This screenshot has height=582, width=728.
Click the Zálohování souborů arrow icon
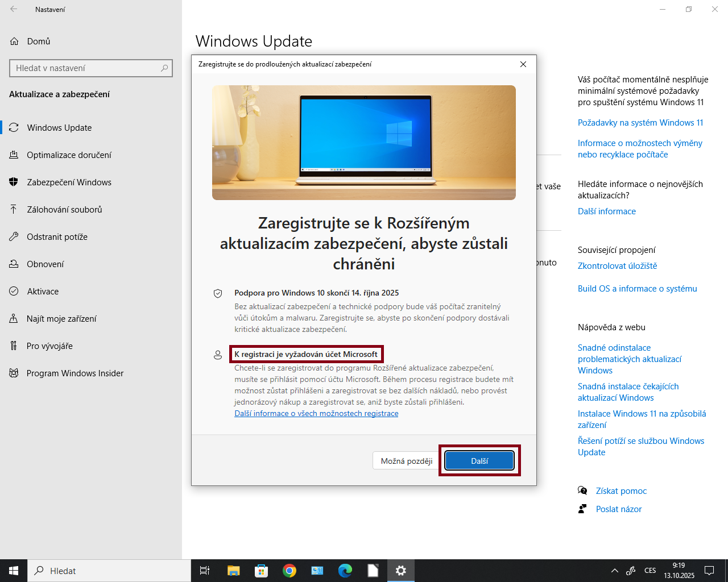click(x=14, y=209)
